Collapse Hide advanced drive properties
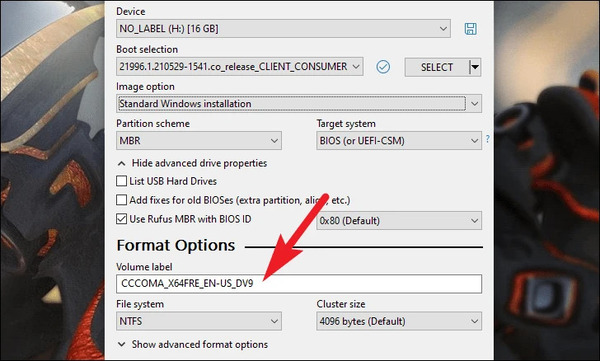The height and width of the screenshot is (361, 600). tap(192, 163)
